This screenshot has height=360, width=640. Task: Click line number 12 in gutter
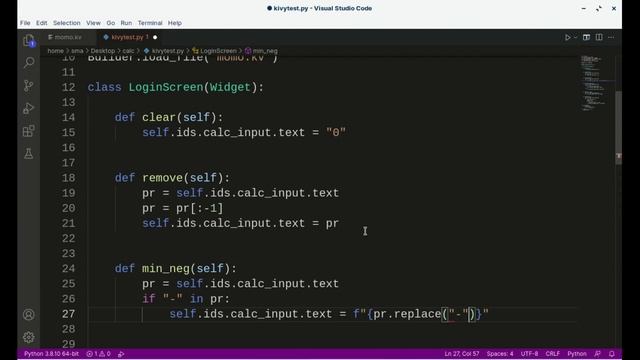click(69, 87)
